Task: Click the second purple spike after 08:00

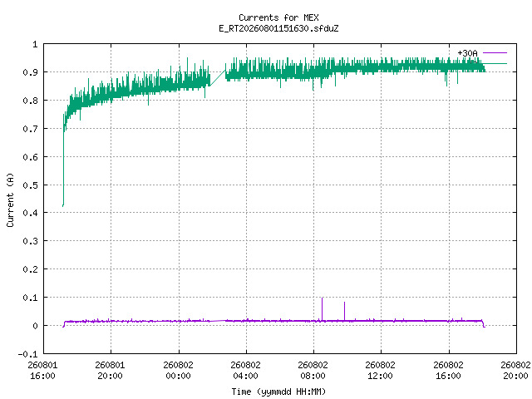Action: pyautogui.click(x=344, y=311)
